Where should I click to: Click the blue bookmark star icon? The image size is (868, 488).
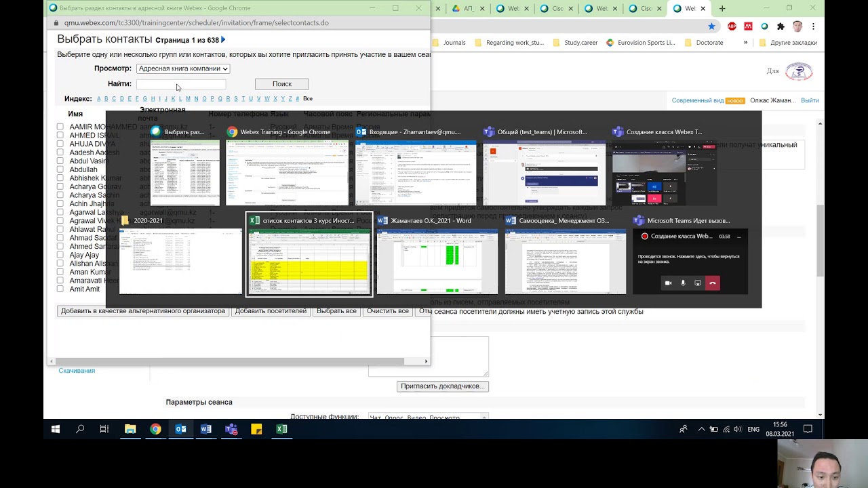(711, 26)
